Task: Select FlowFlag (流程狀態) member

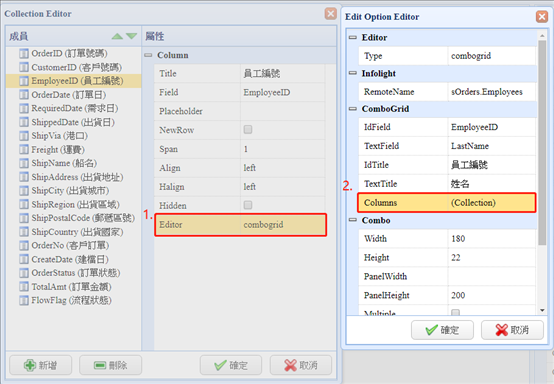Action: click(71, 301)
